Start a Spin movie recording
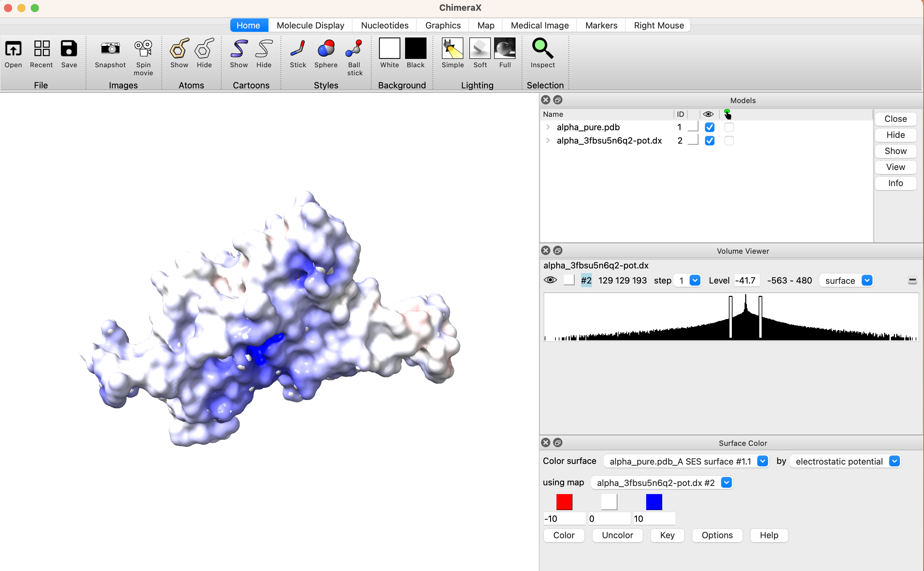The image size is (924, 571). [143, 48]
